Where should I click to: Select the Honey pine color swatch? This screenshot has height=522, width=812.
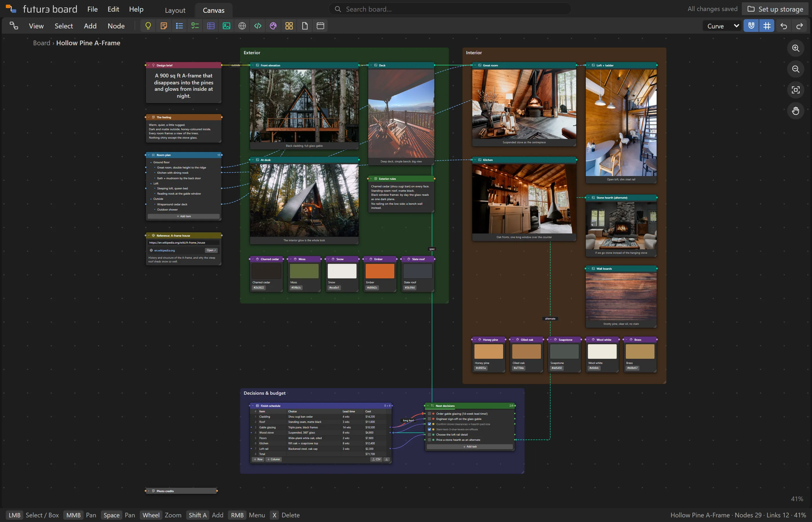pyautogui.click(x=488, y=351)
